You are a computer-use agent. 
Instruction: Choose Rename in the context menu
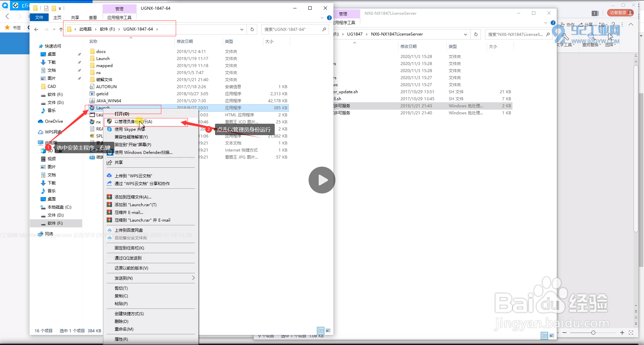coord(124,329)
